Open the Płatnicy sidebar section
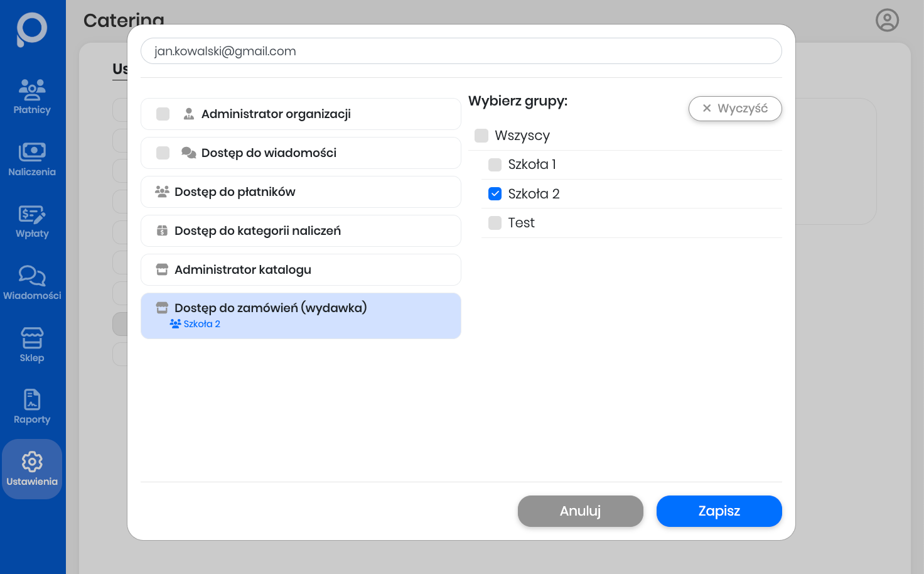 [x=32, y=97]
